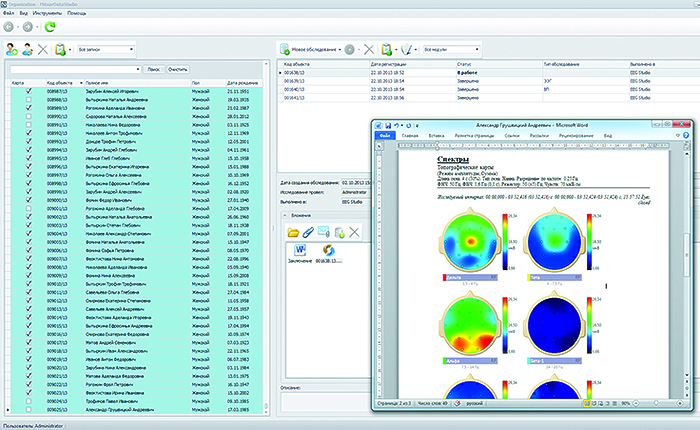Click the Очистить clear button
The image size is (700, 430).
[x=177, y=70]
